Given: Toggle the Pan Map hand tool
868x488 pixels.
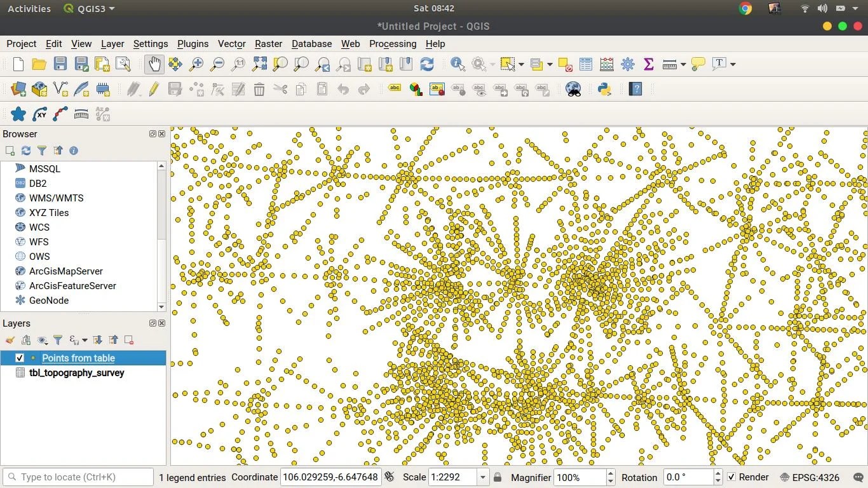Looking at the screenshot, I should (x=154, y=64).
